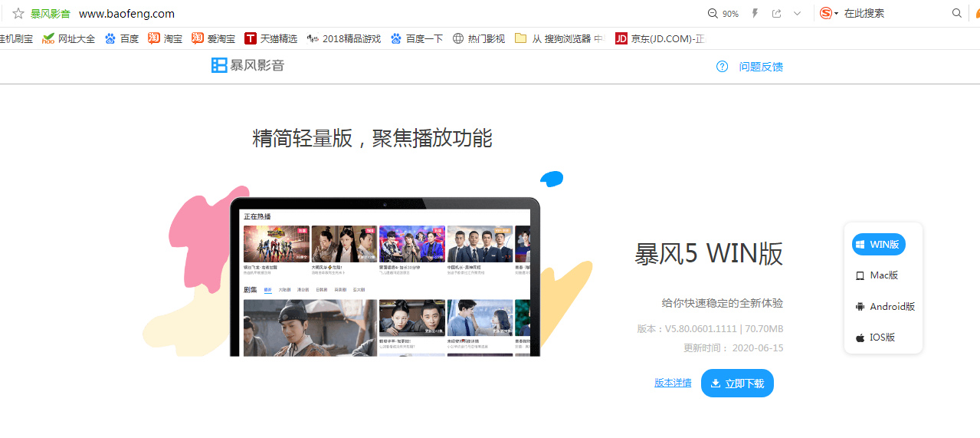Click the share page icon in address bar
The image size is (980, 438).
pos(777,14)
